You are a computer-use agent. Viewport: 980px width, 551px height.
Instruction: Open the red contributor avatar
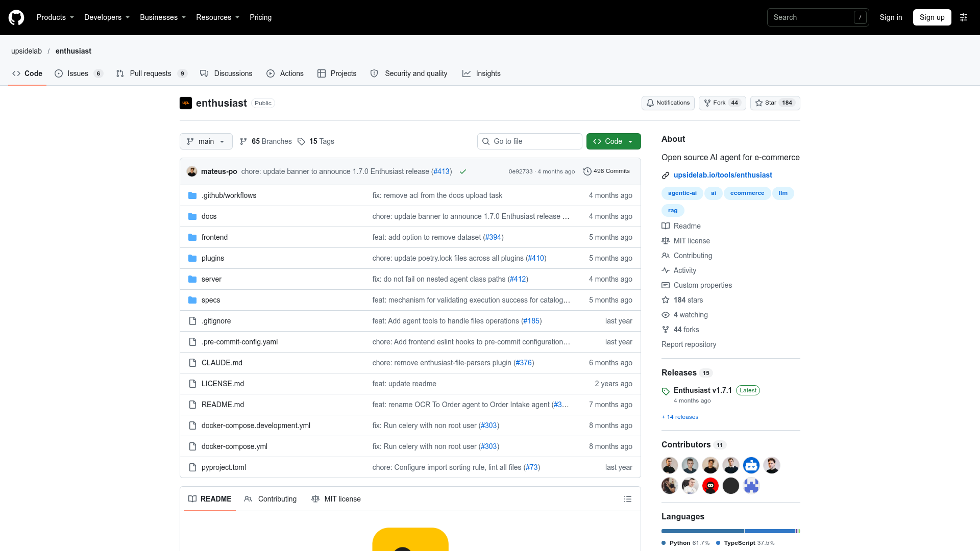710,486
